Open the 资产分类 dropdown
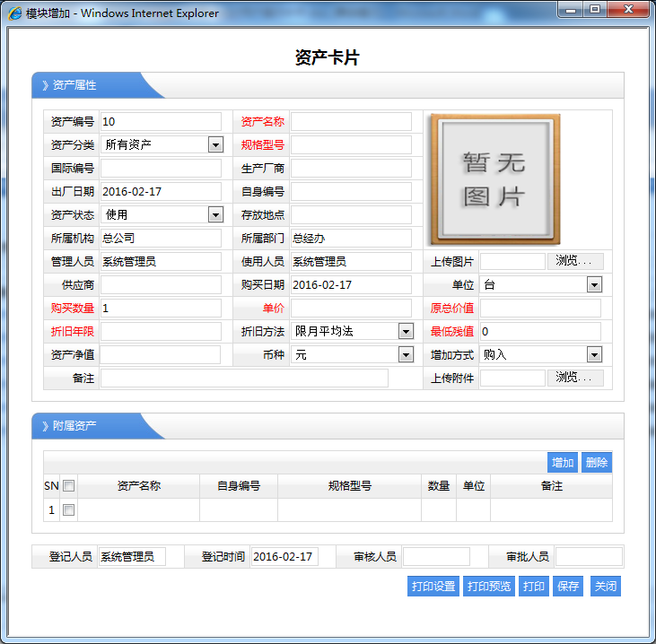656x644 pixels. tap(215, 144)
